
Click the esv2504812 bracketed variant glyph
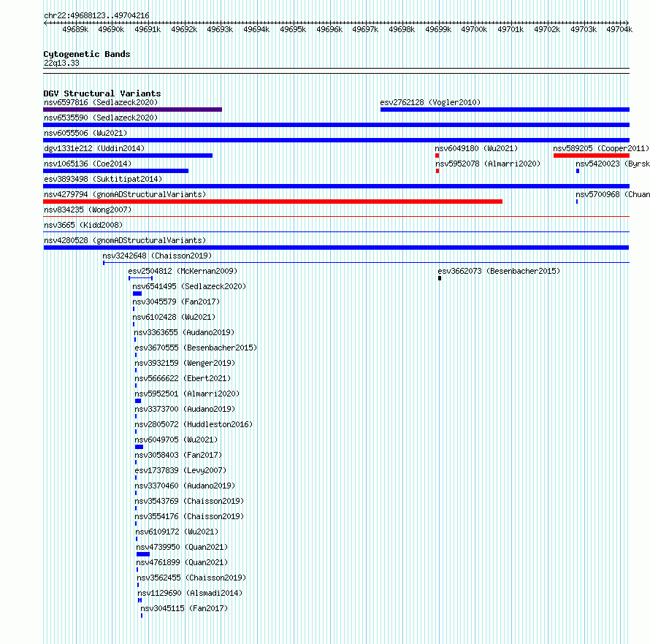(x=141, y=278)
